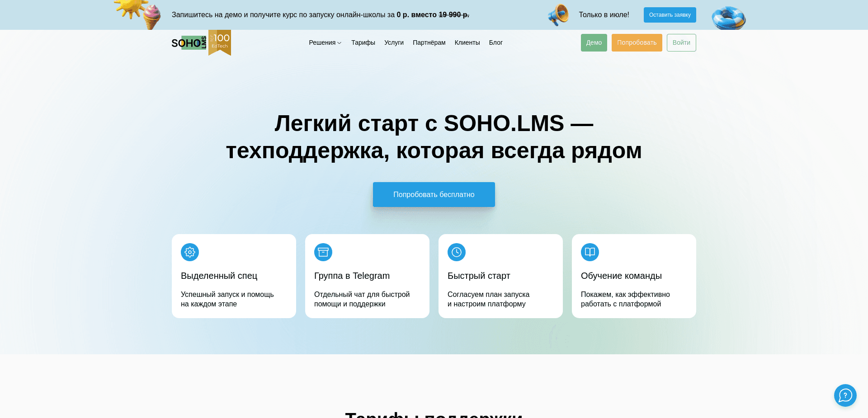Click the donut image at top right

(x=728, y=18)
